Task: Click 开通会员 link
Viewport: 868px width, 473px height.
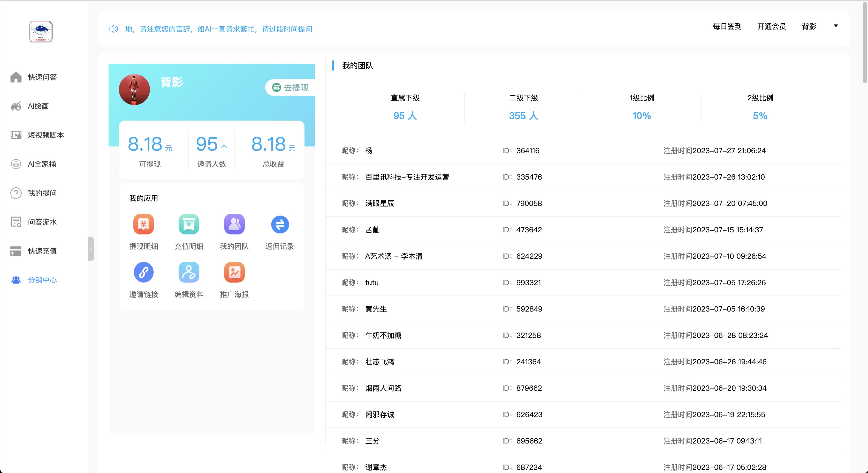Action: click(772, 26)
